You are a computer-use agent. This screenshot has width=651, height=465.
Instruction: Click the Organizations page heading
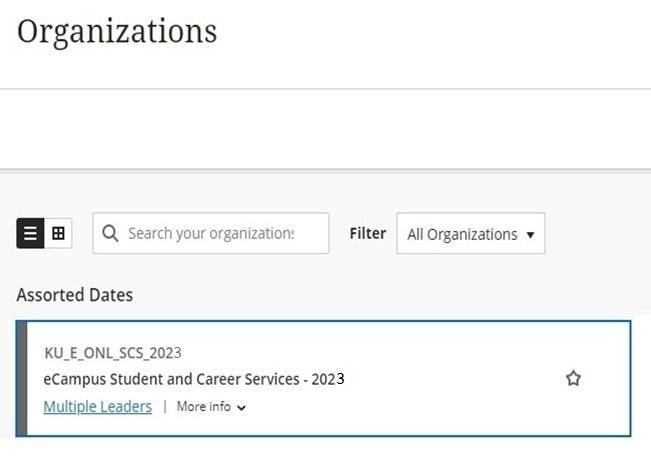[116, 31]
